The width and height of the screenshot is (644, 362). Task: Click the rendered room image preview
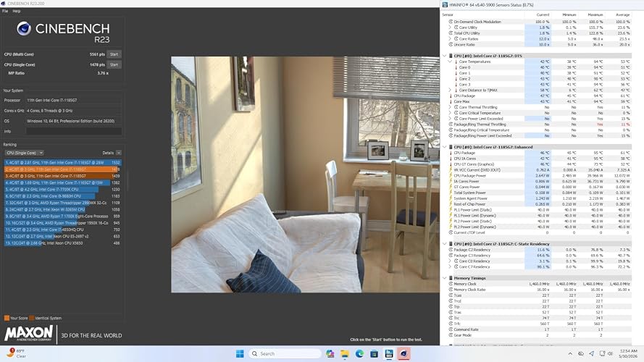305,174
